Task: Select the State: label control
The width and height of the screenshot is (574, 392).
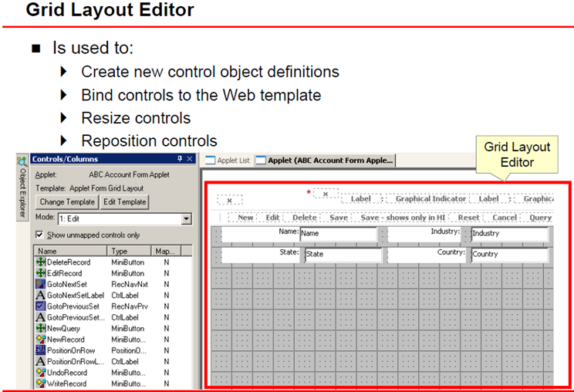Action: [x=260, y=255]
